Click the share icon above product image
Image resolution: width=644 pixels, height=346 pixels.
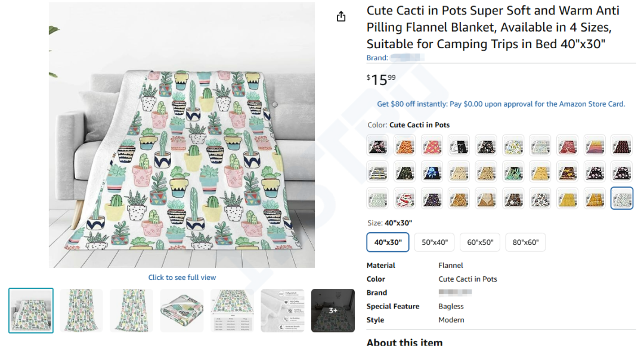(x=341, y=17)
